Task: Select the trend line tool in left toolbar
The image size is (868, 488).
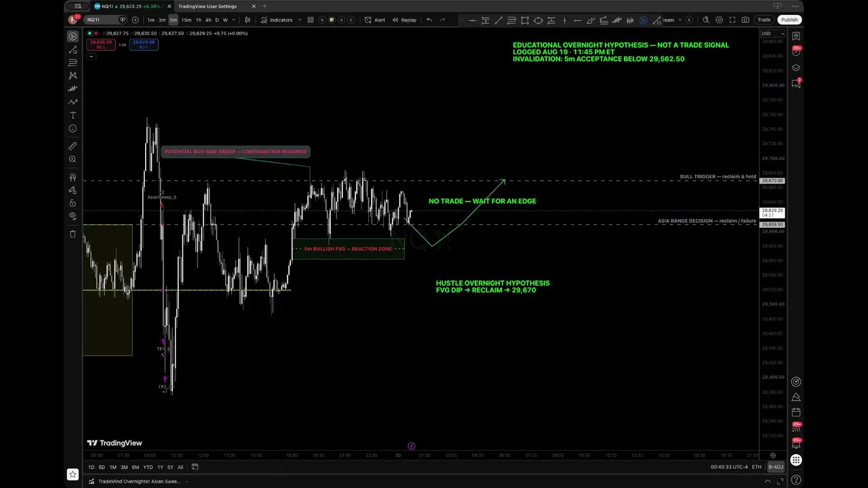Action: 73,49
